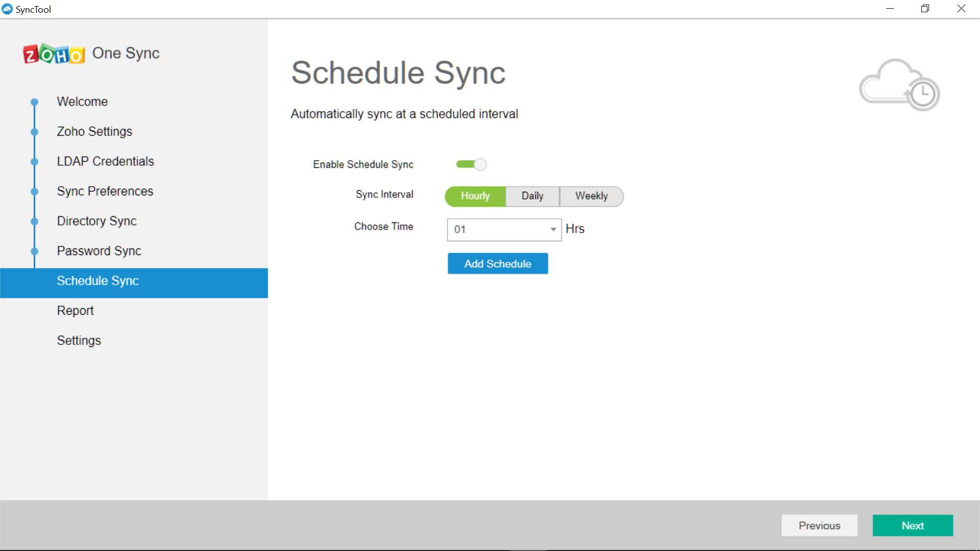Viewport: 980px width, 551px height.
Task: Click the cloud clock schedule icon
Action: pyautogui.click(x=899, y=85)
